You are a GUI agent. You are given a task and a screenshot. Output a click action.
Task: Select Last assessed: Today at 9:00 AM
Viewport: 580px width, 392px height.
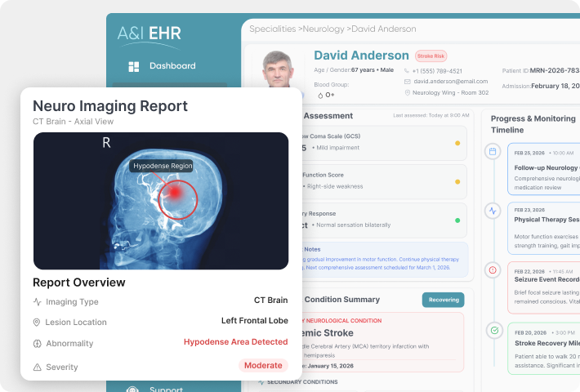(x=431, y=115)
